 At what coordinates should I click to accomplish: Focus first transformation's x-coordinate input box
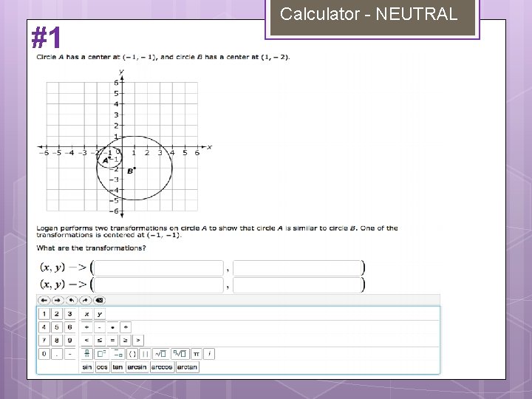click(x=159, y=268)
